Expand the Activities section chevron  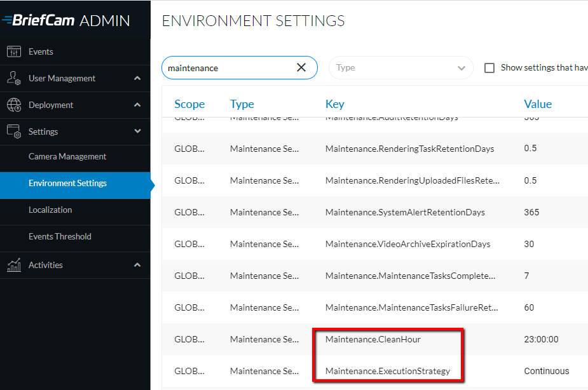click(138, 265)
